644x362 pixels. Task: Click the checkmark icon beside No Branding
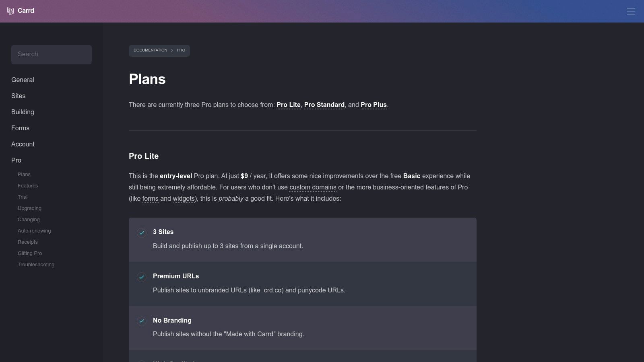pyautogui.click(x=141, y=321)
